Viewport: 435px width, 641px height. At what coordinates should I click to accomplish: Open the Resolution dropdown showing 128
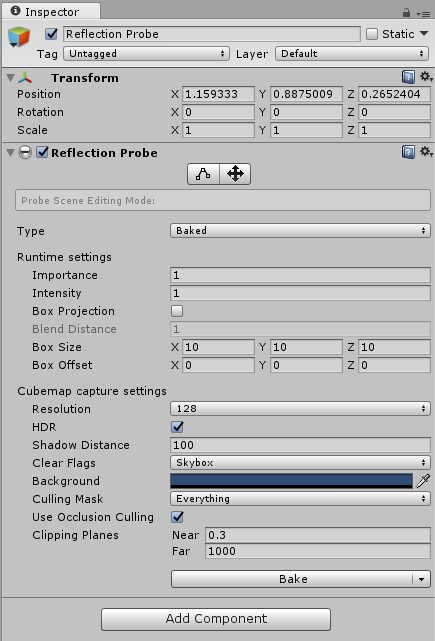point(300,408)
